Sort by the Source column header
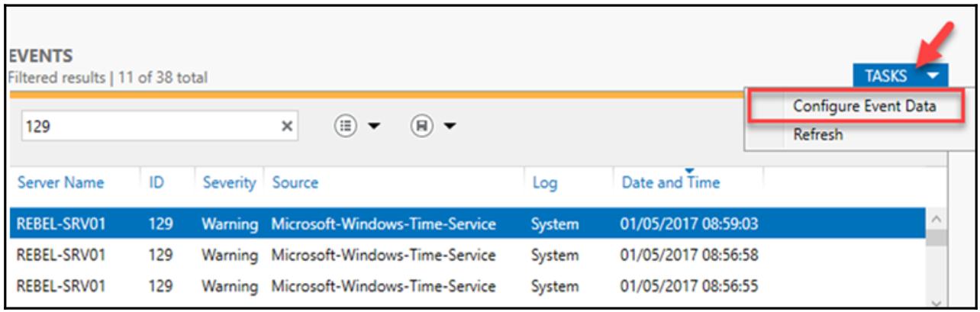This screenshot has width=980, height=312. 295,183
